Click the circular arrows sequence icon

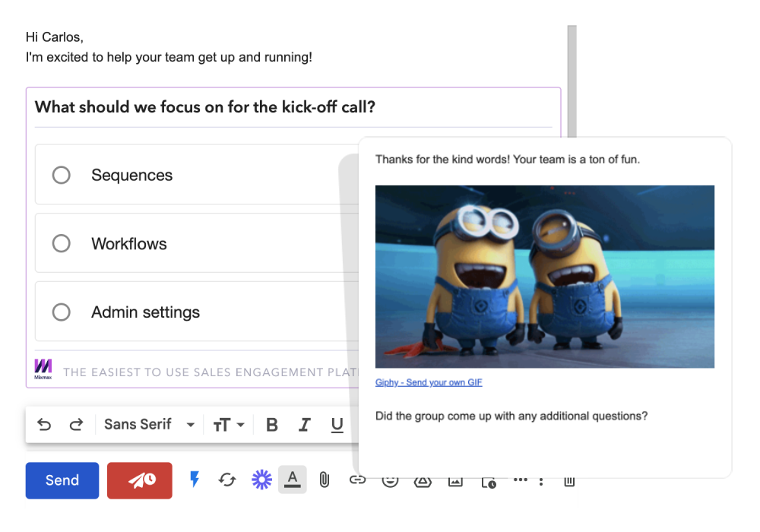tap(226, 480)
